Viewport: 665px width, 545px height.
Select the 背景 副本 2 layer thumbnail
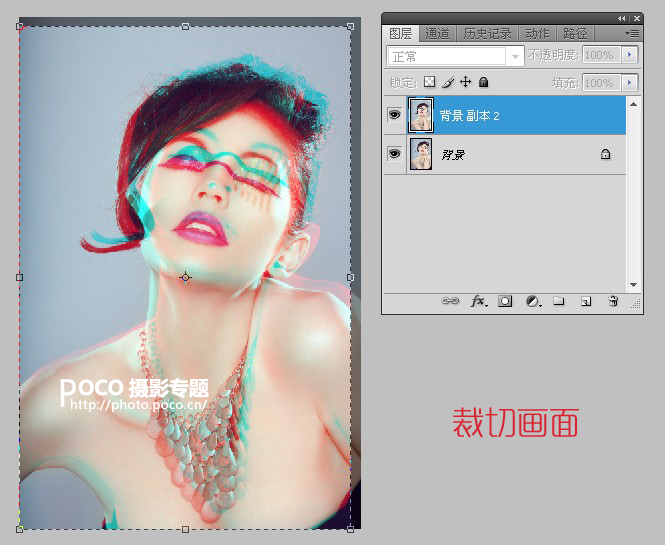click(421, 115)
